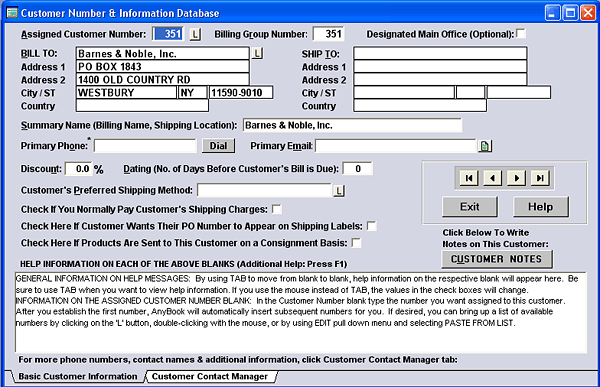Enable PO Number on Shipping Labels checkbox
Image resolution: width=600 pixels, height=387 pixels.
click(371, 226)
